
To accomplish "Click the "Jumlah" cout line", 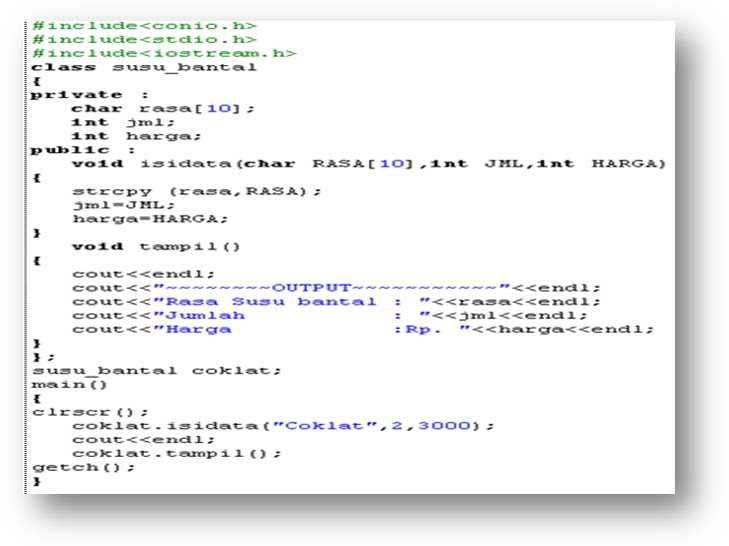I will 330,316.
